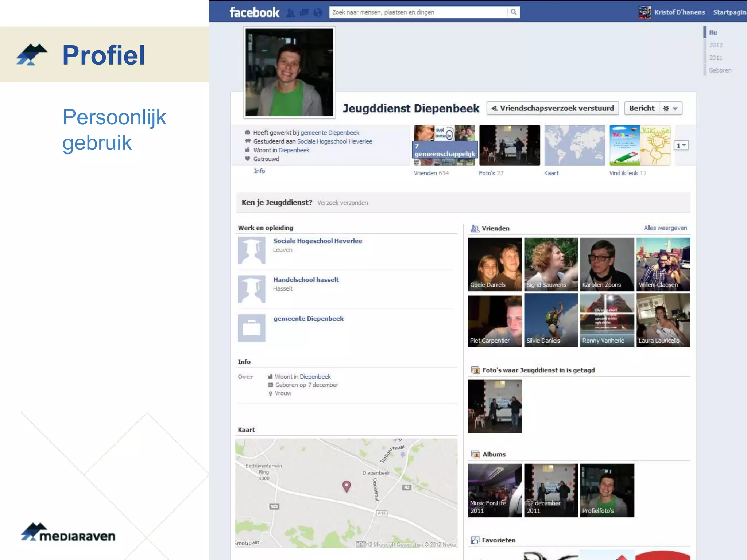This screenshot has width=747, height=560.
Task: Click Kristof D'hanens avatar in header
Action: (645, 12)
